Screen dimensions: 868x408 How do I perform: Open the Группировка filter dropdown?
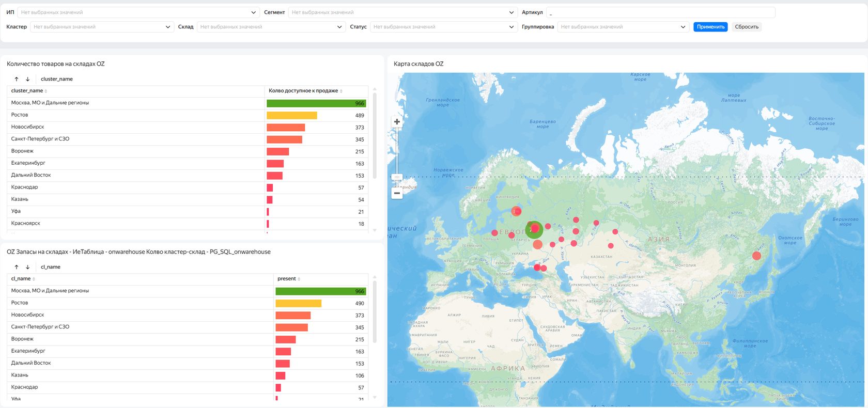(623, 27)
